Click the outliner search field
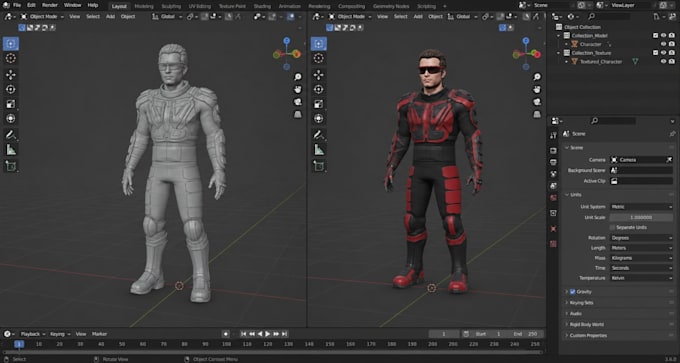Screen dimensions: 680x363 tap(609, 16)
